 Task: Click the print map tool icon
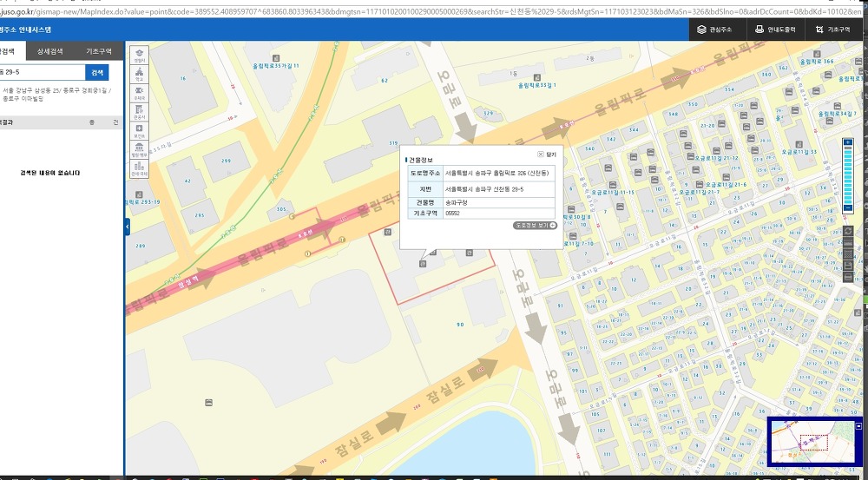tap(847, 278)
